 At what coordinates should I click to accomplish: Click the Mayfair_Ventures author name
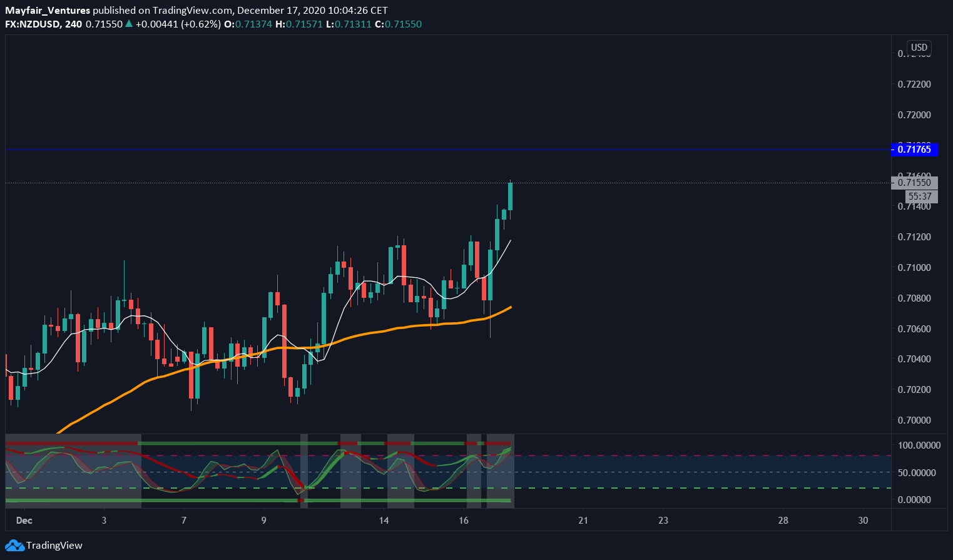(48, 10)
